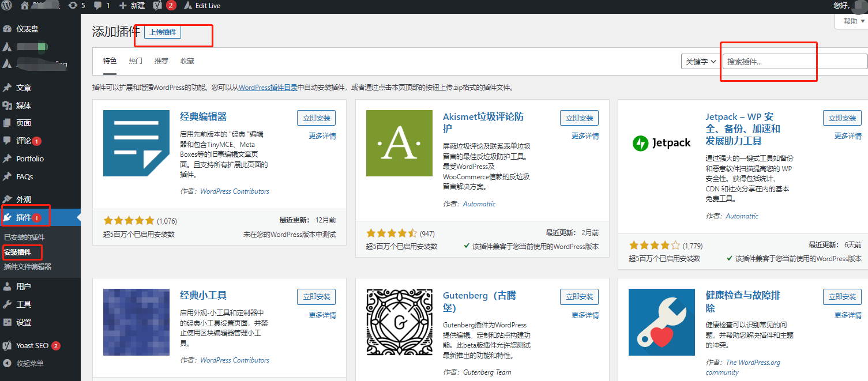Image resolution: width=868 pixels, height=381 pixels.
Task: Click the Akismet green A thumbnail
Action: click(x=399, y=143)
